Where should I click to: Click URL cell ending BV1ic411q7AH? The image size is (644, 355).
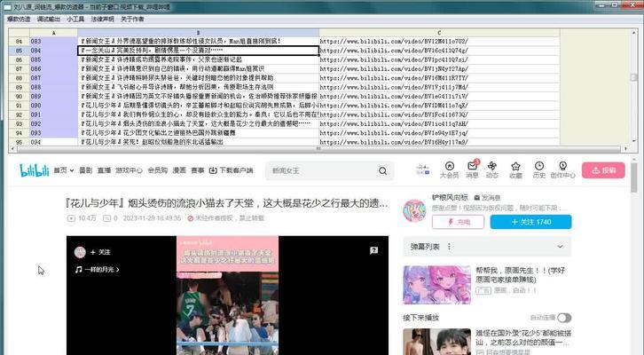(x=439, y=123)
